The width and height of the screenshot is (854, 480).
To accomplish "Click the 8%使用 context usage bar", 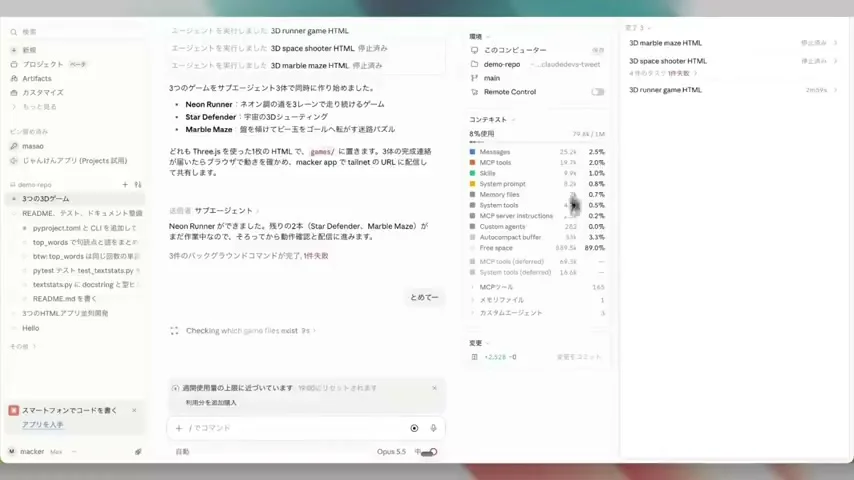I will [537, 142].
